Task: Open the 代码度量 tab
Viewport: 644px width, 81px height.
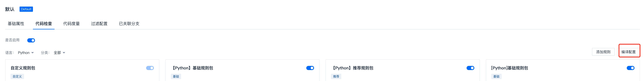Action: click(72, 24)
